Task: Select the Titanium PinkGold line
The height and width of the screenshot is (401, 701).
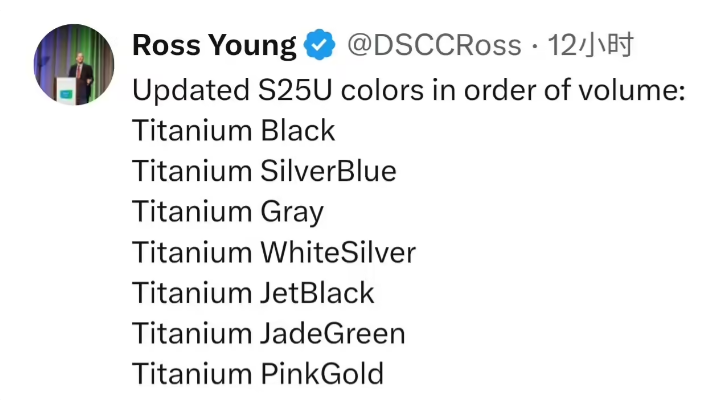Action: pos(258,374)
